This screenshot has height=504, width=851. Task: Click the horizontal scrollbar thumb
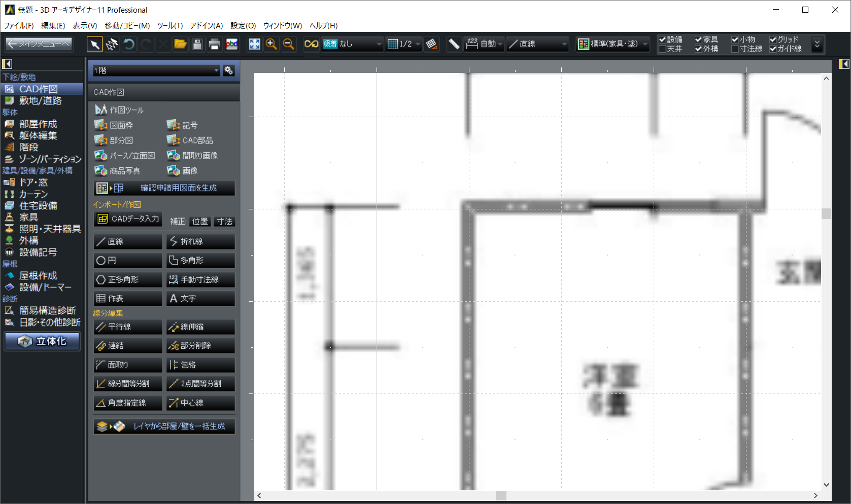[501, 495]
